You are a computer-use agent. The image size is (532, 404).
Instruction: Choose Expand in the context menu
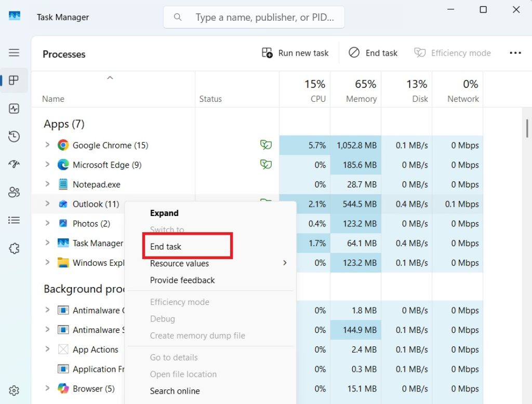210,213
